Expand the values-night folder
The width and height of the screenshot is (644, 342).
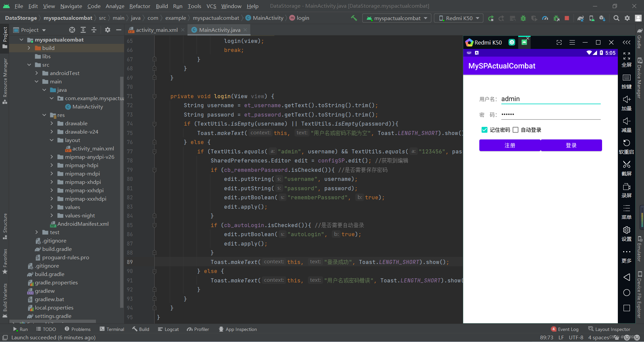coord(52,216)
